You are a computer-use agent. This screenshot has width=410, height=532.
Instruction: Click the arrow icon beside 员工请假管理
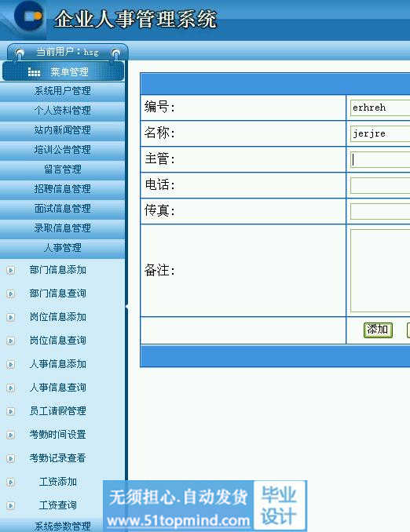11,411
